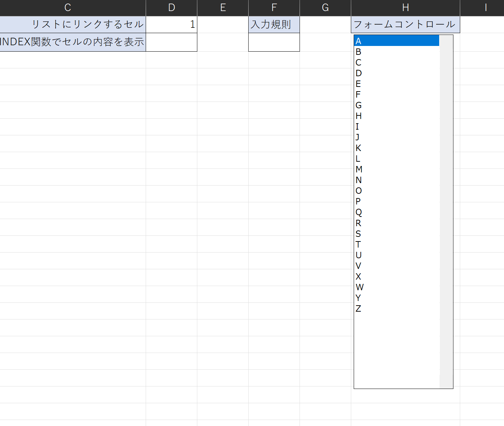Select column H header
The image size is (504, 426).
coord(405,8)
